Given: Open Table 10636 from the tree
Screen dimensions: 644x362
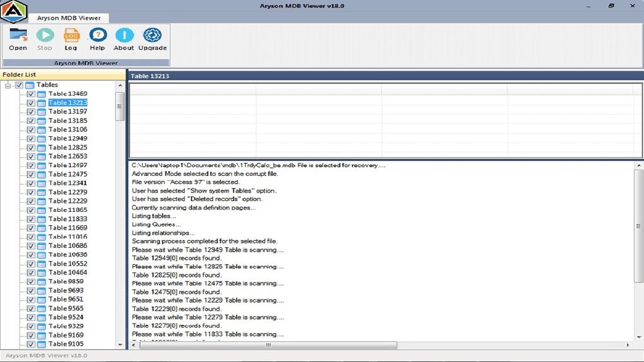Looking at the screenshot, I should tap(68, 254).
